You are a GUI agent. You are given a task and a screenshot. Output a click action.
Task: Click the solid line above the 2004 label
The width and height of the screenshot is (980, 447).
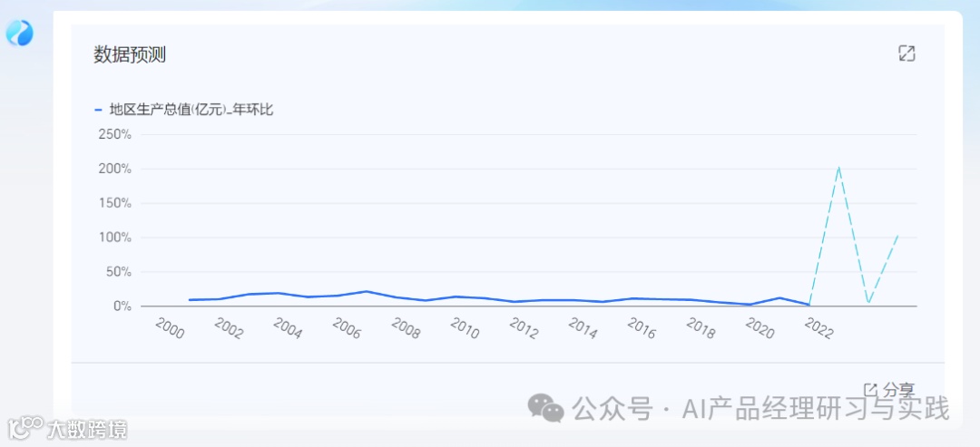point(278,293)
